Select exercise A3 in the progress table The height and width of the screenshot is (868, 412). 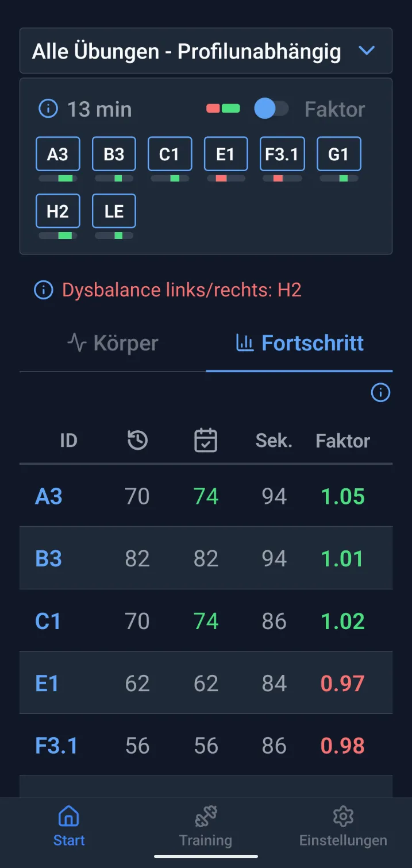[47, 496]
